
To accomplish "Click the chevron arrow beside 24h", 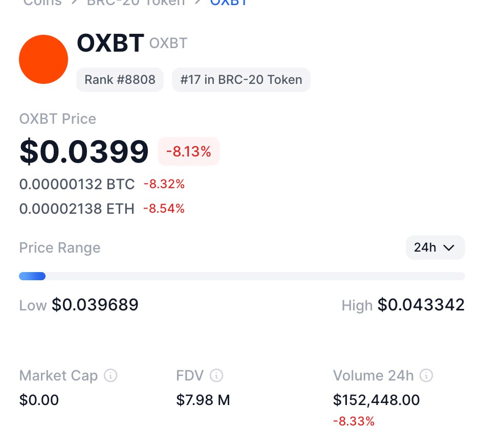I will point(449,248).
